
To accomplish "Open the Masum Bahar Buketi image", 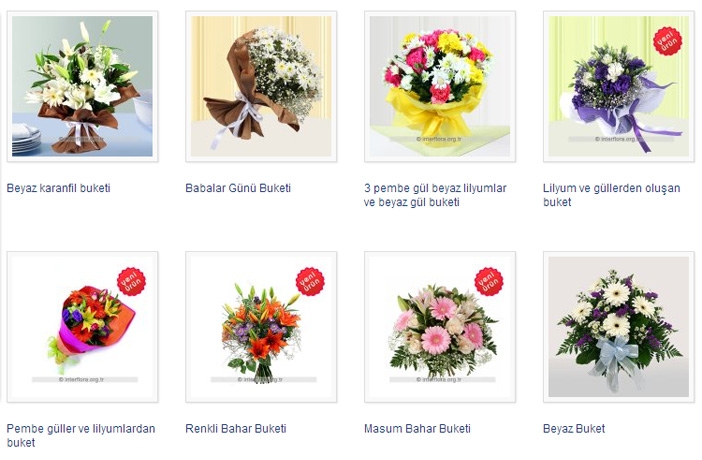I will [440, 327].
